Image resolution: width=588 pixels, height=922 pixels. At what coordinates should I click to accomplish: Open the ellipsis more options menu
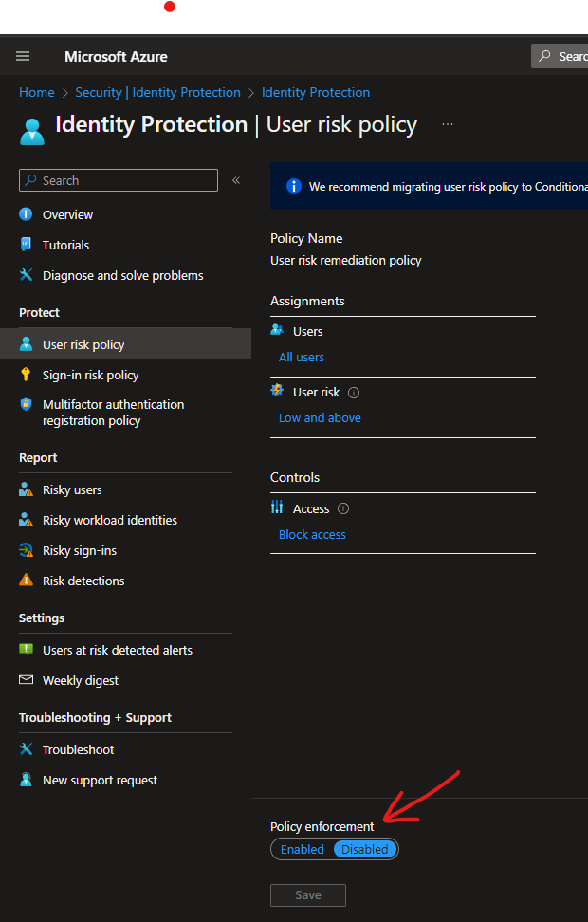point(448,124)
